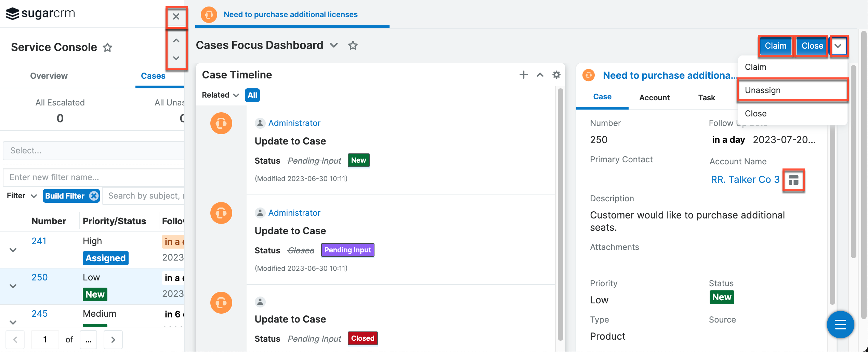868x352 pixels.
Task: Open the actions dropdown beside the Close button
Action: 839,46
